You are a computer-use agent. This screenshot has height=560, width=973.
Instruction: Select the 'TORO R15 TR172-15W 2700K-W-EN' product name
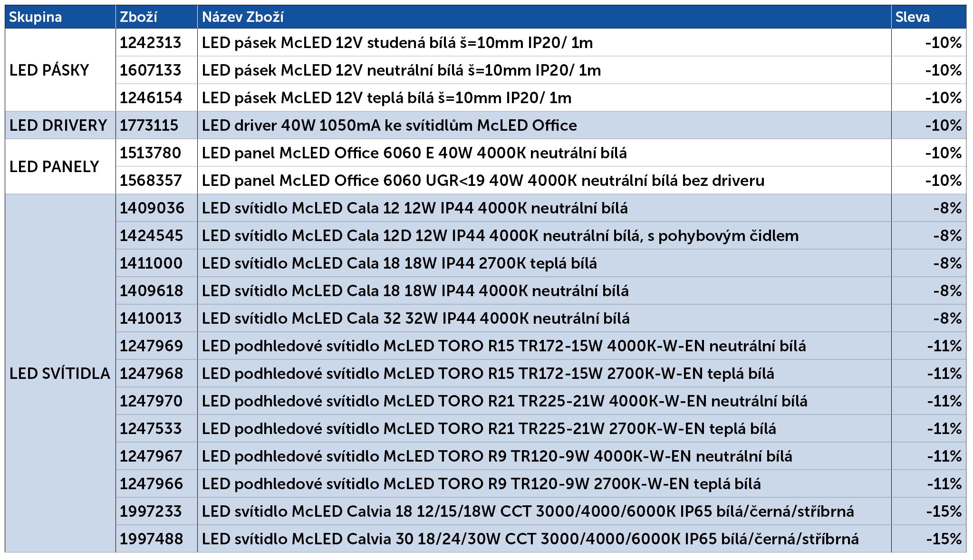point(488,374)
